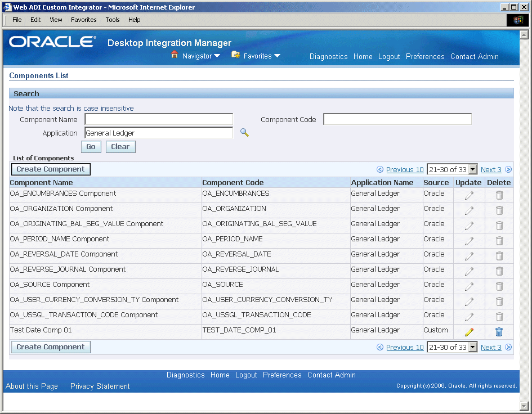This screenshot has width=532, height=414.
Task: Click the bottom previous-page arrow icon
Action: tap(380, 347)
